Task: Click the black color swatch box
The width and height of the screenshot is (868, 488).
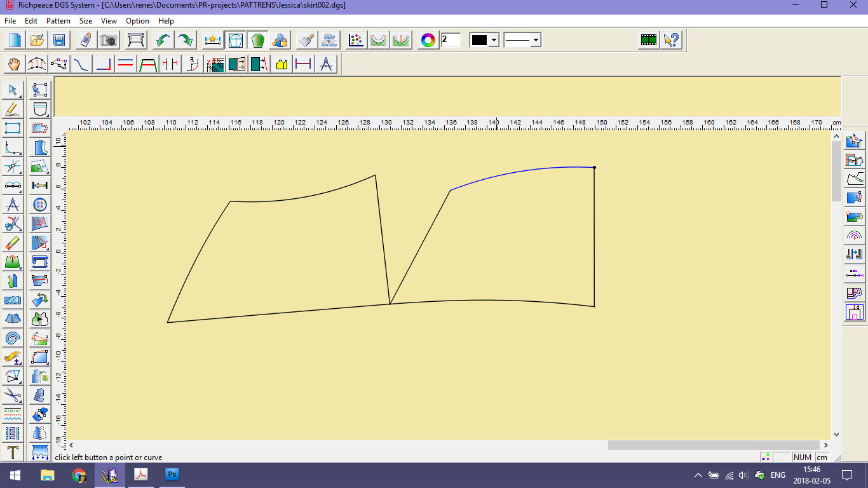Action: (479, 40)
